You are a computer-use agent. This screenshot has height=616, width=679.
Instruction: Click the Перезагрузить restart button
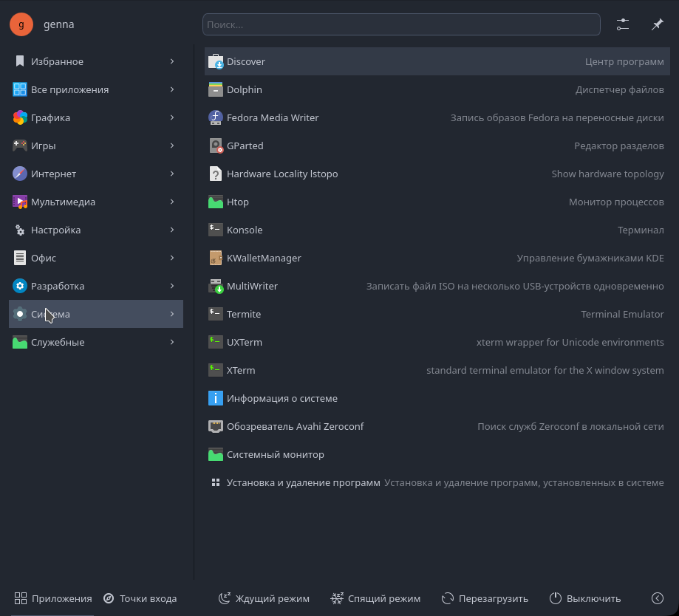click(485, 599)
